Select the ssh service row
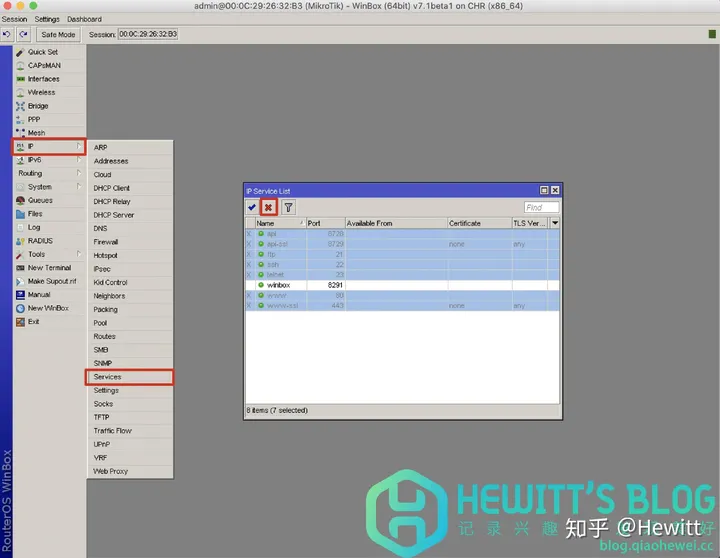720x558 pixels. (x=402, y=265)
